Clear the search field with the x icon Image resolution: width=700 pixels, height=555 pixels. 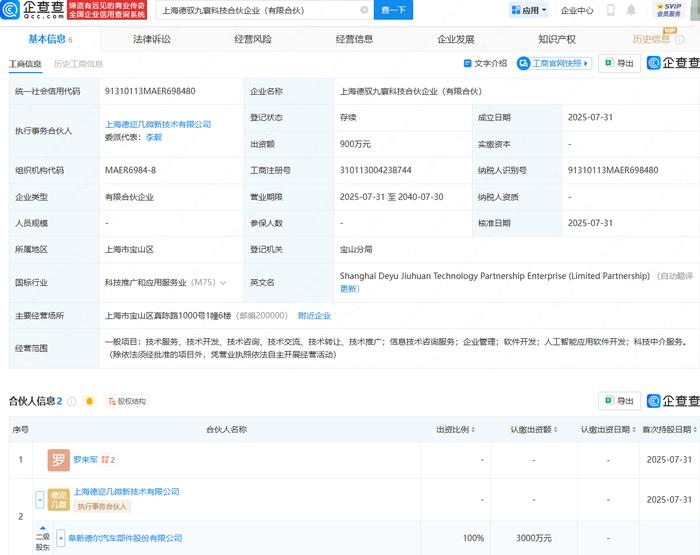coord(364,10)
